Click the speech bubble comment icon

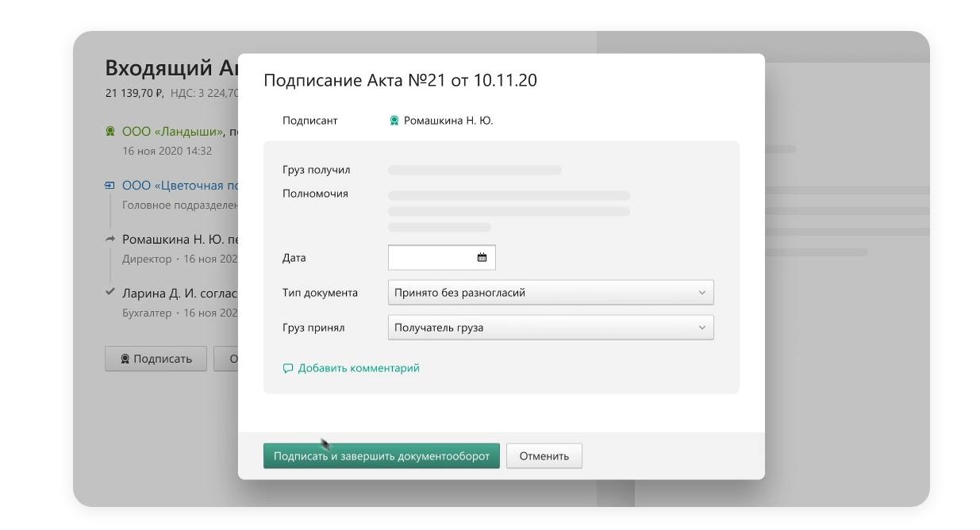(288, 368)
